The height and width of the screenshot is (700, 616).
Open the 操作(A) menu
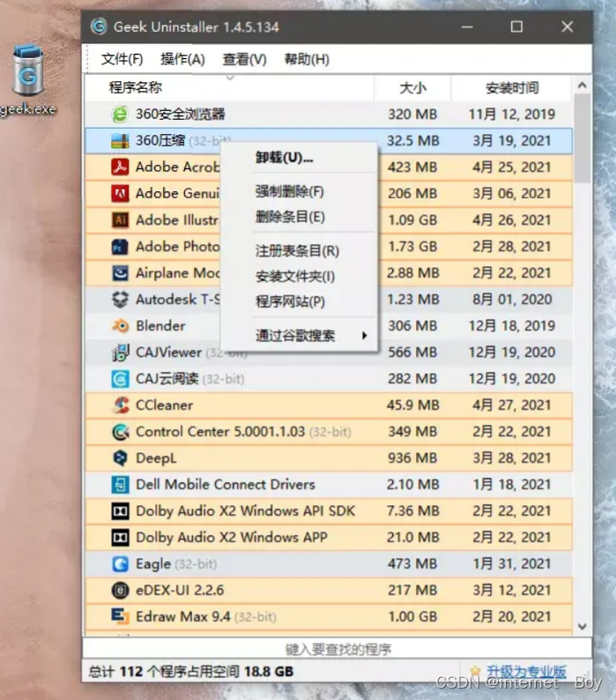[182, 59]
